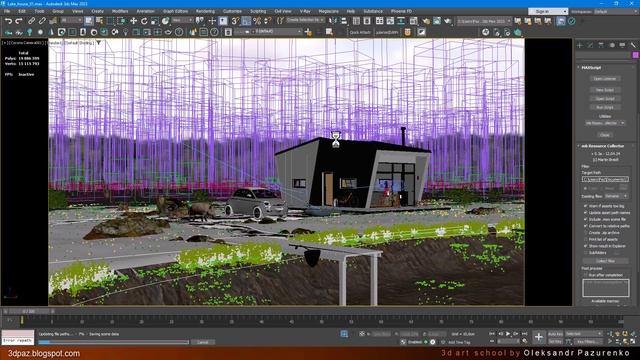Click the Go to End playback button
This screenshot has width=640, height=360.
(x=524, y=334)
